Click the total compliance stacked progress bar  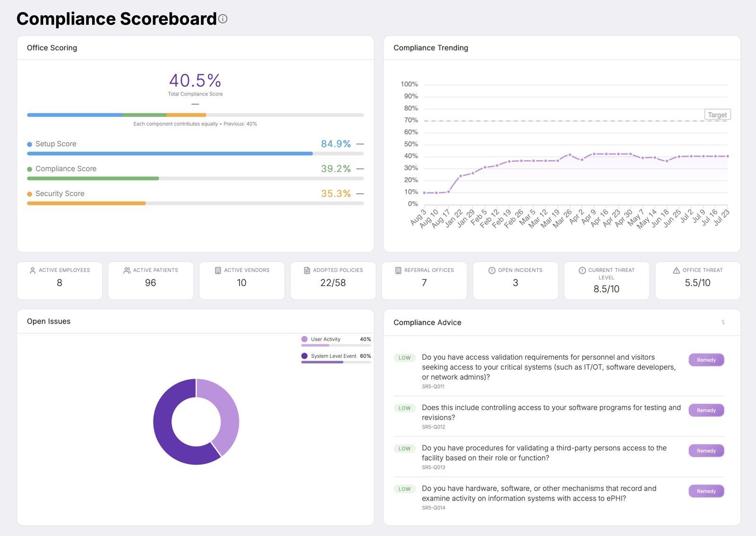(x=195, y=115)
